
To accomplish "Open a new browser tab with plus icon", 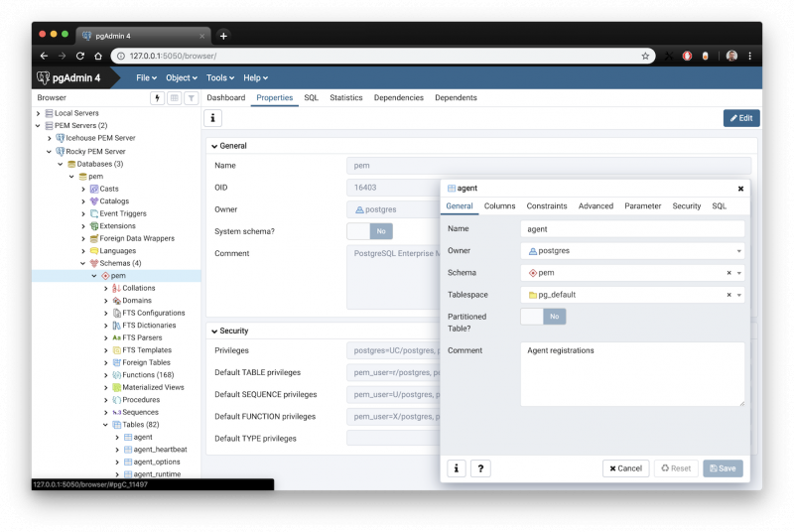I will tap(223, 36).
